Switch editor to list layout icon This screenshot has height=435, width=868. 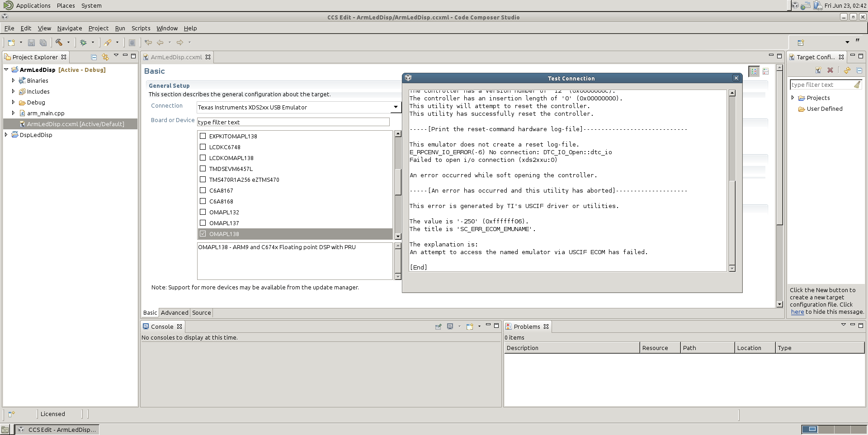tap(765, 71)
